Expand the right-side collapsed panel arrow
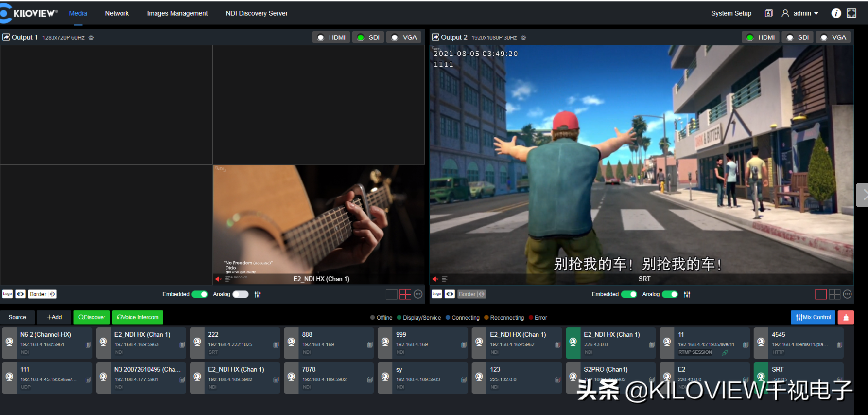The height and width of the screenshot is (415, 868). pos(863,195)
